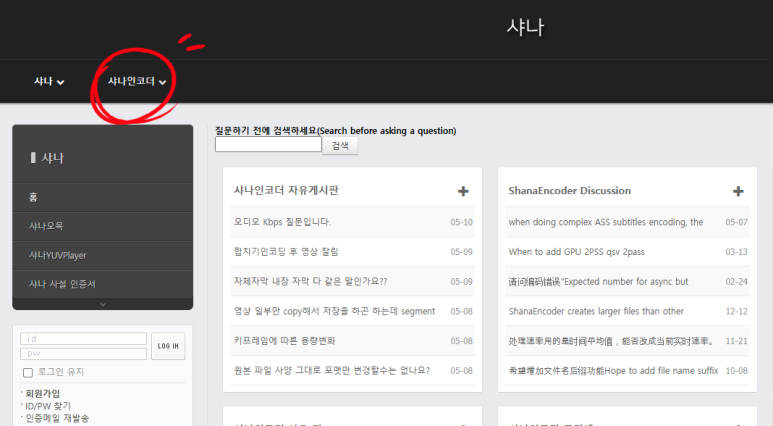
Task: Click the plus icon for 샤나인코더 자유게시판
Action: tap(463, 191)
